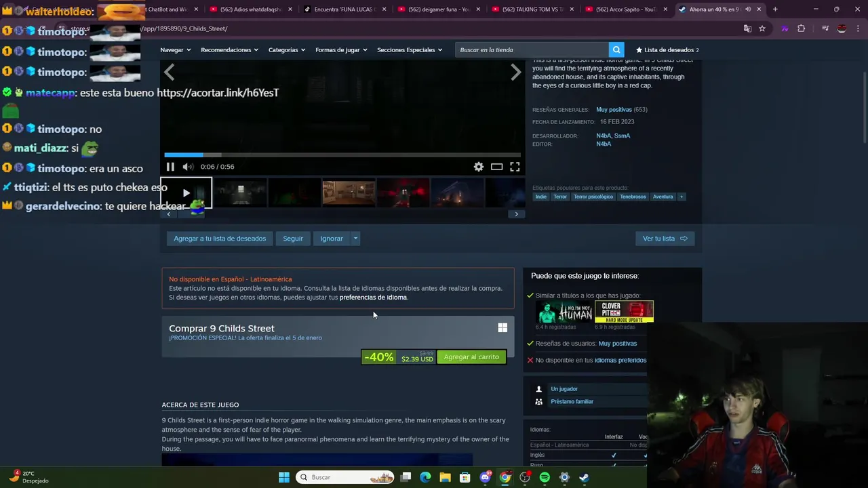Open the browser extensions puzzle icon
This screenshot has height=488, width=868.
tap(802, 28)
